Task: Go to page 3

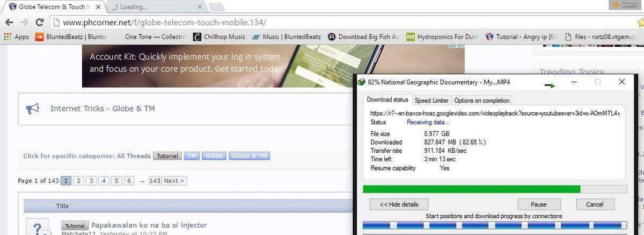Action: click(x=91, y=181)
